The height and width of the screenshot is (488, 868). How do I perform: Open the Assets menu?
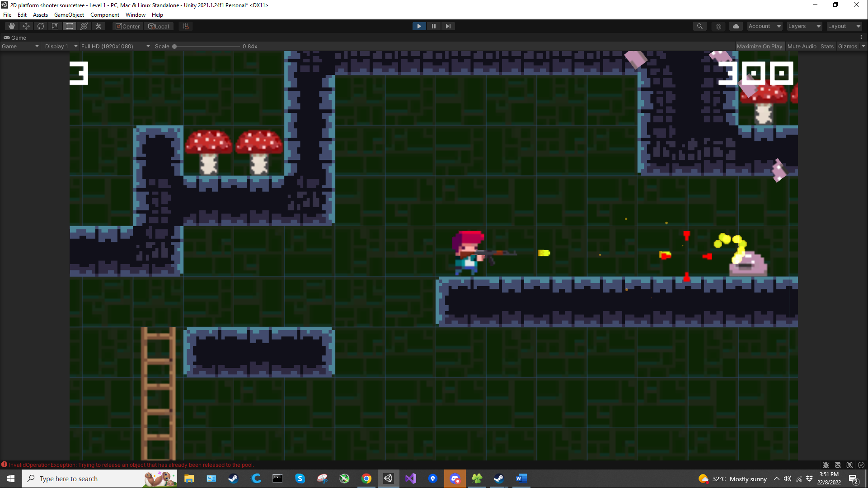(x=40, y=14)
